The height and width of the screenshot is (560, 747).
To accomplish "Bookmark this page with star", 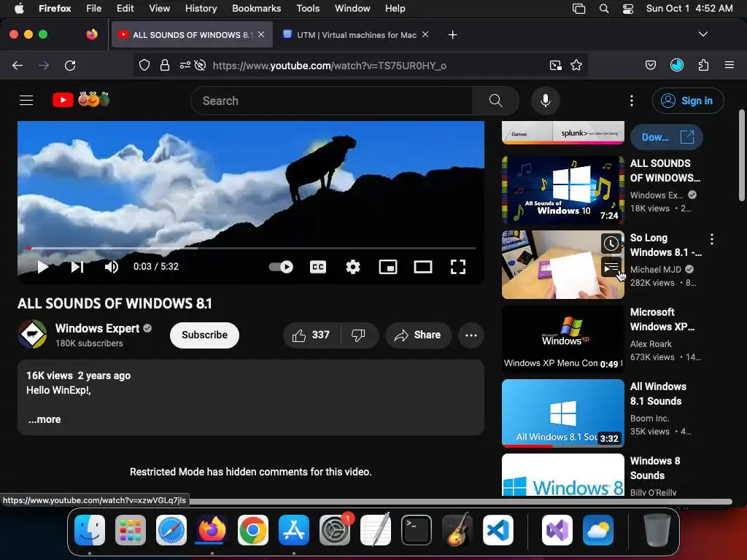I will 576,65.
